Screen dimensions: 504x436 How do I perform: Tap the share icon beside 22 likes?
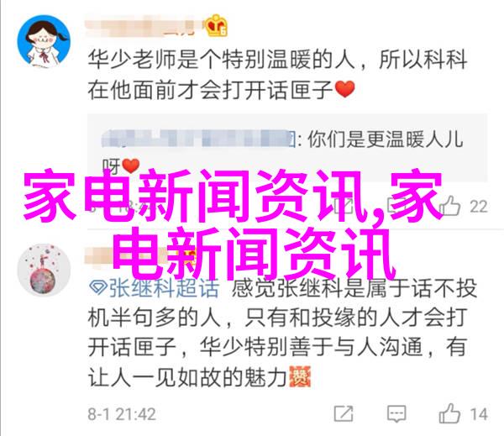tap(344, 206)
